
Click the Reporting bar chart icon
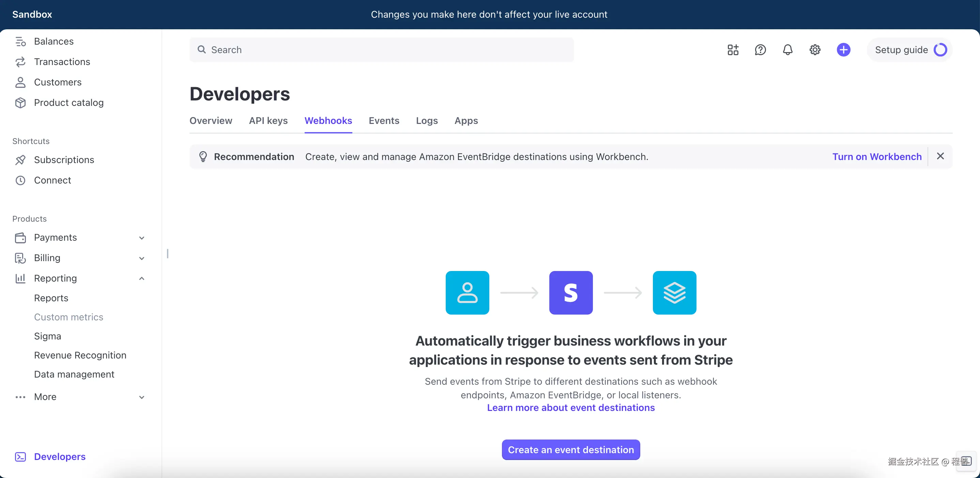[x=20, y=278]
